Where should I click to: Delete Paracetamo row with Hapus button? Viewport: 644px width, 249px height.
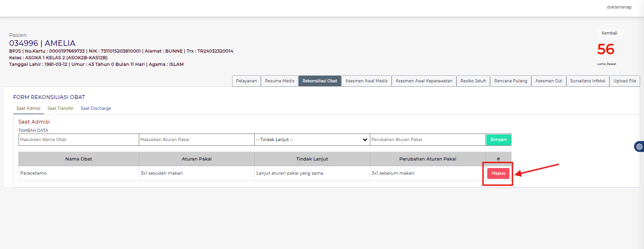(498, 173)
